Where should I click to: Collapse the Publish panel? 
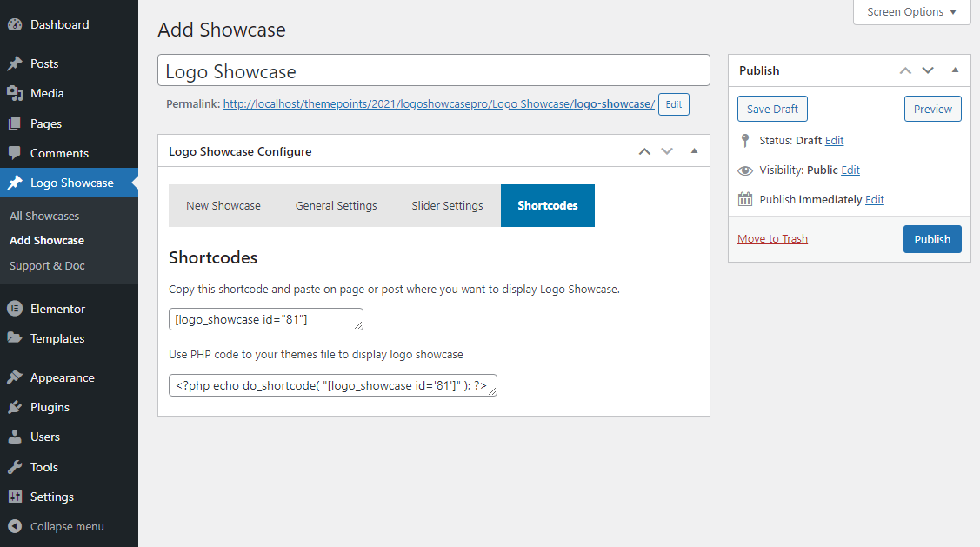[x=955, y=70]
